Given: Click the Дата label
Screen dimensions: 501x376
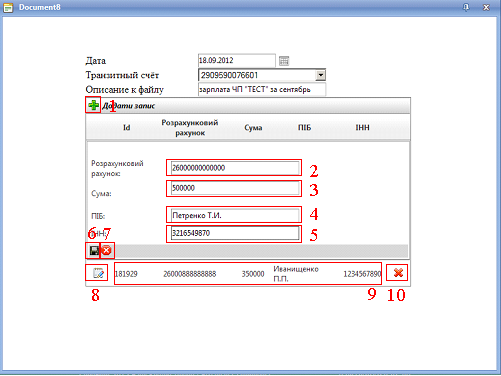Looking at the screenshot, I should pos(96,61).
